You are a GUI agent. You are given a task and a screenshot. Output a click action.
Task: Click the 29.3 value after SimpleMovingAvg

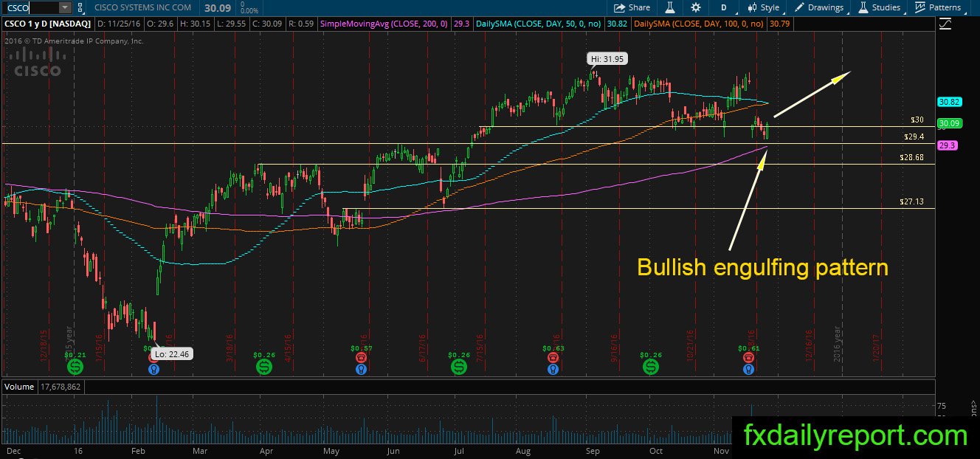[463, 24]
